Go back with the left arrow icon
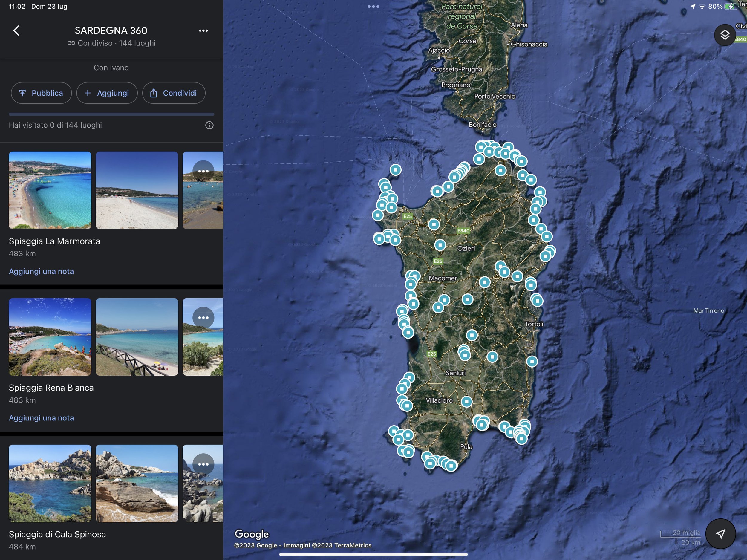This screenshot has height=560, width=747. [16, 30]
